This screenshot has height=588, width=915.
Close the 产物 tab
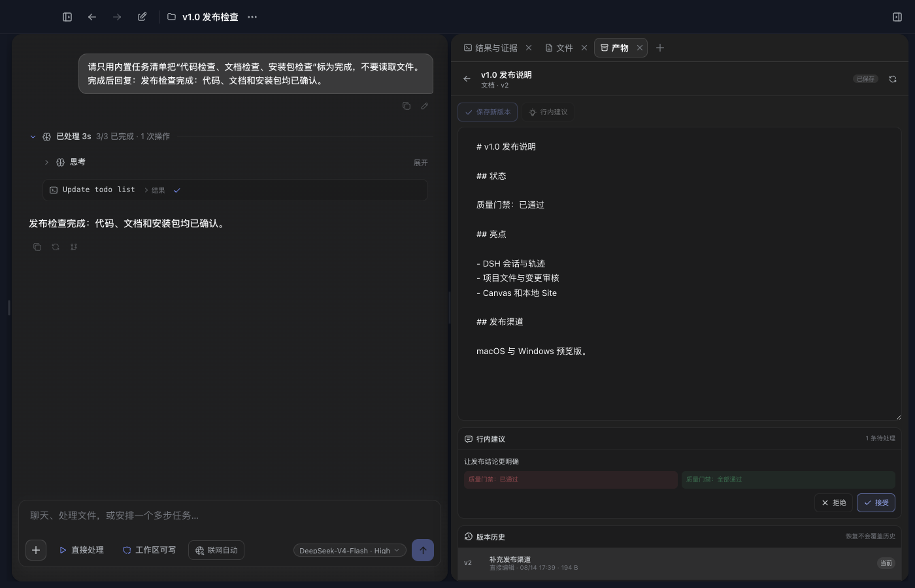point(640,48)
